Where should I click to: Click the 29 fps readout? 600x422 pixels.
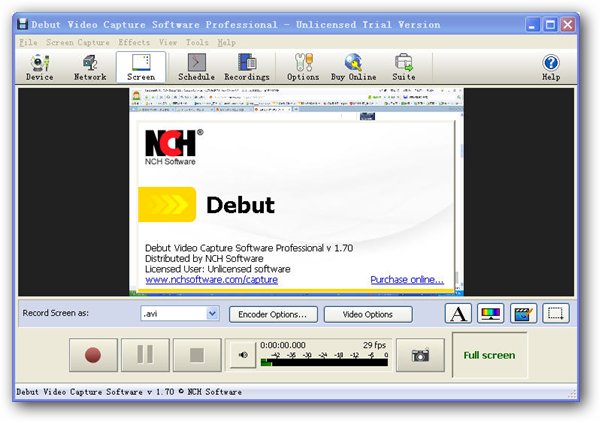(374, 345)
